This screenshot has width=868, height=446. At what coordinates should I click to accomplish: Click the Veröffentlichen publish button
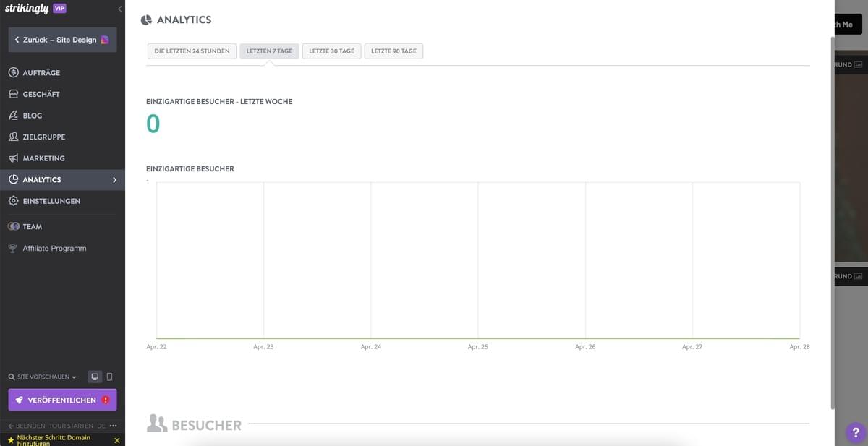[x=61, y=399]
